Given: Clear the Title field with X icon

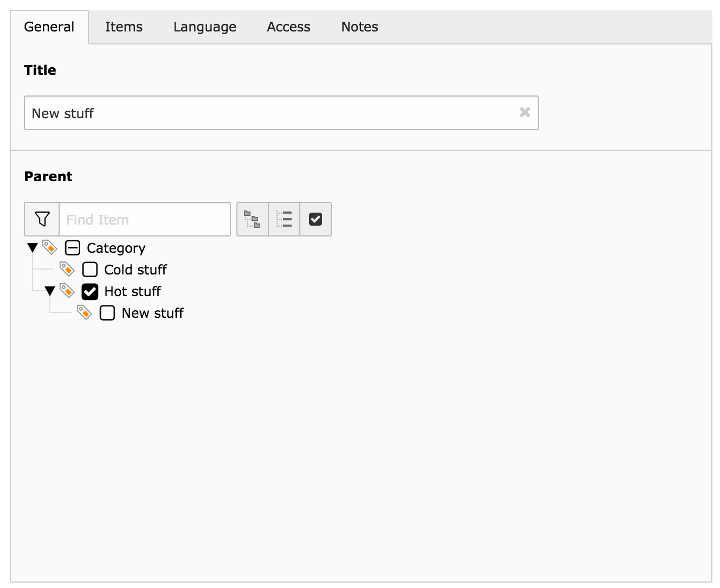Looking at the screenshot, I should pos(524,112).
